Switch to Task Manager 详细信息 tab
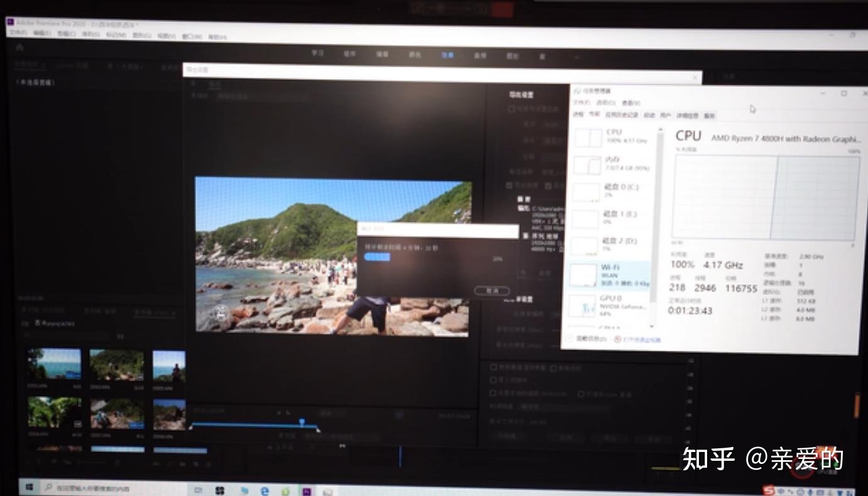 pyautogui.click(x=688, y=116)
